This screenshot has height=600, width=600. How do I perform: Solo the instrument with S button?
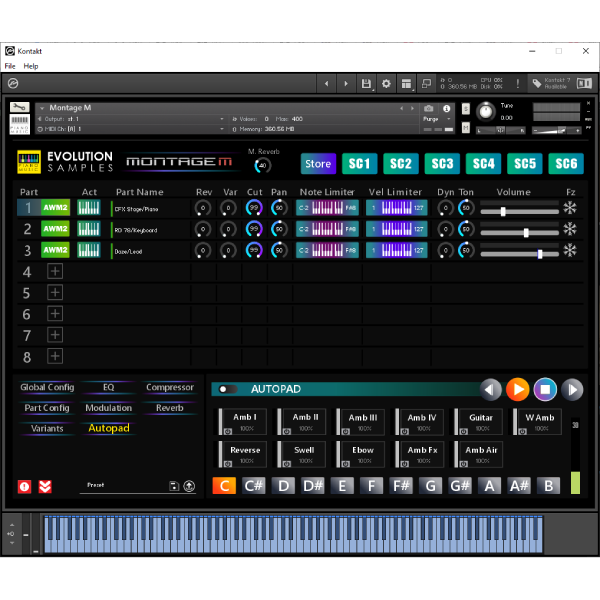coord(466,109)
